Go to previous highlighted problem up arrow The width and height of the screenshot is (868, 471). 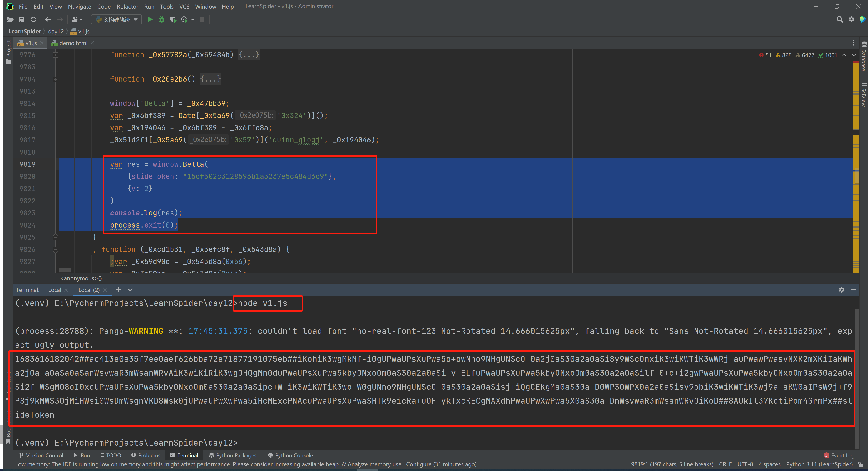[844, 55]
